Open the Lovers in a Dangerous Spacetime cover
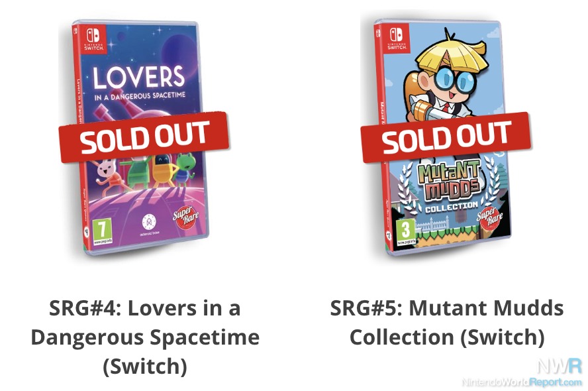 [x=140, y=137]
